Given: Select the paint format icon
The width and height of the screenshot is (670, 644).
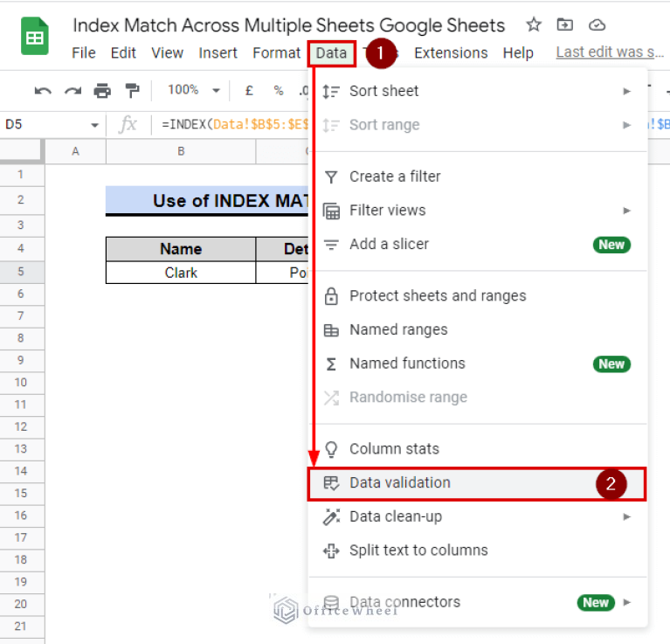Looking at the screenshot, I should click(132, 90).
